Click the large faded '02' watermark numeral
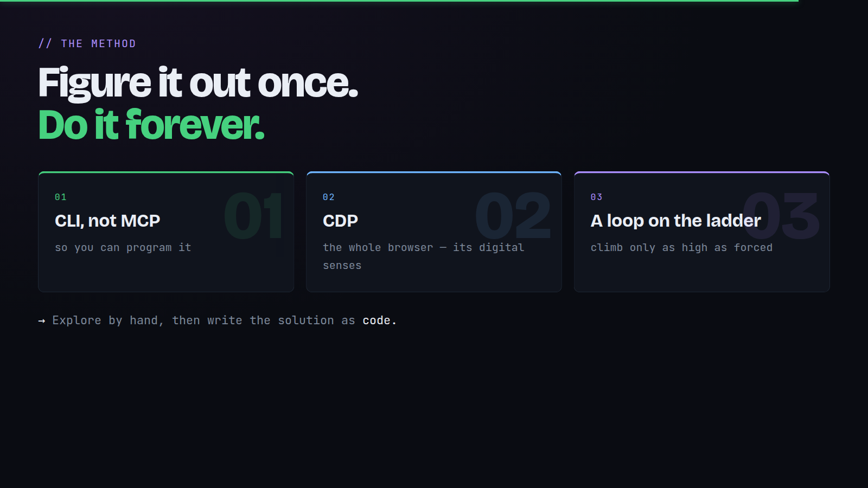Viewport: 868px width, 488px height. [x=513, y=216]
